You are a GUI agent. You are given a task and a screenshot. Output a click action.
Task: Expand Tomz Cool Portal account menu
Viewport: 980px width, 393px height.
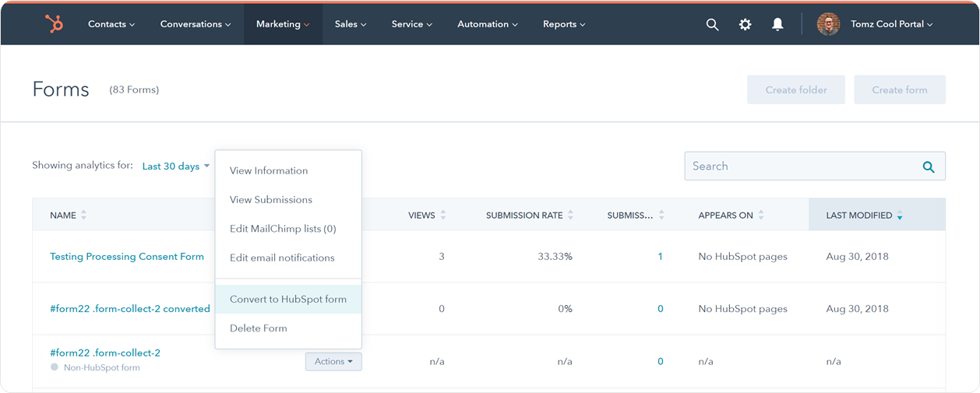point(891,24)
